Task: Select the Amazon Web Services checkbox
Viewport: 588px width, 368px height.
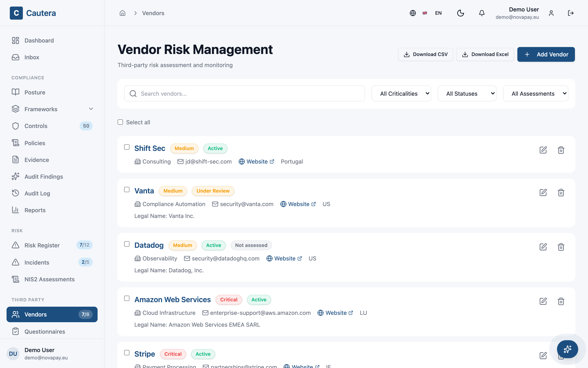Action: (x=127, y=298)
